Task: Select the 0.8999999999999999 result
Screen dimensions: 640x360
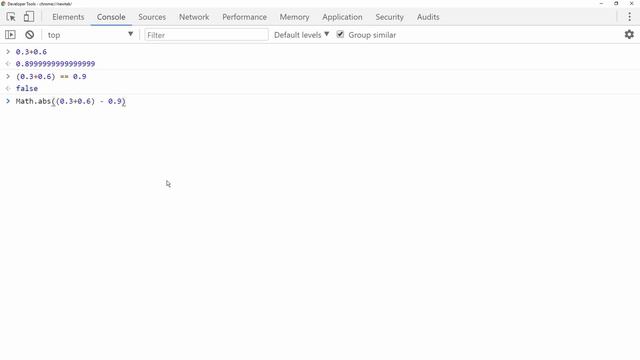Action: [x=56, y=64]
